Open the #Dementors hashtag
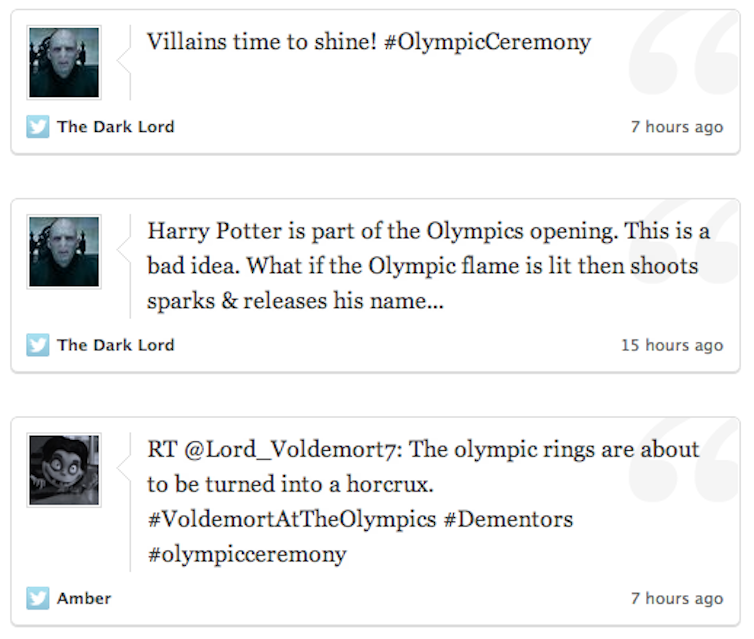The image size is (754, 639). point(508,520)
